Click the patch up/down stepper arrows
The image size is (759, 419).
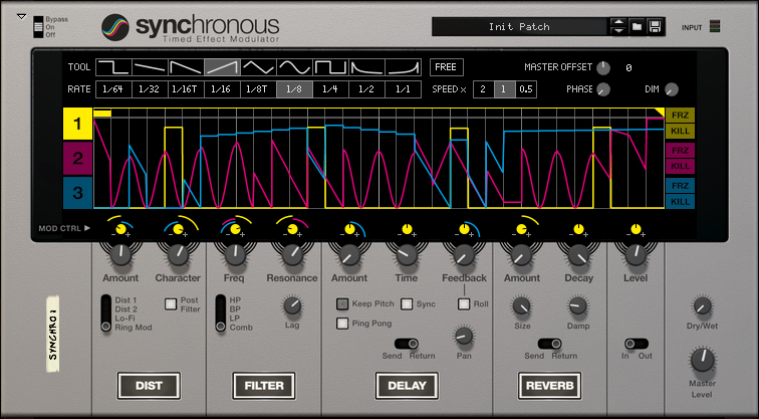click(619, 26)
